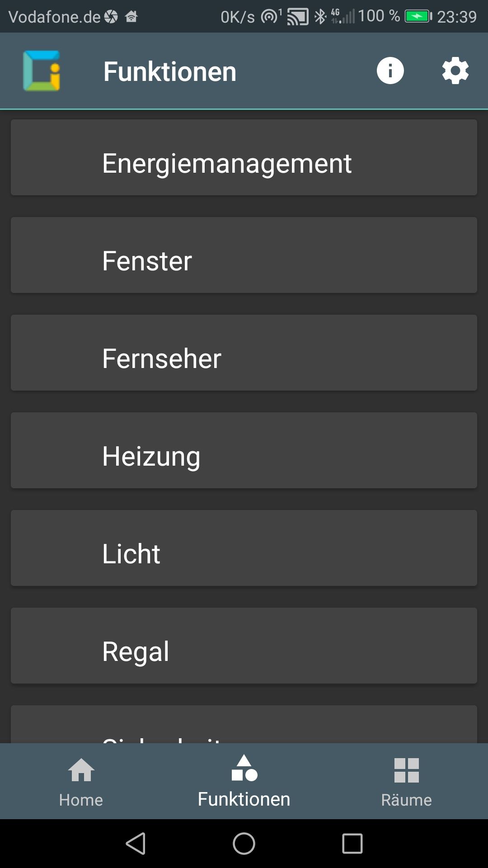Switch to the Home tab label
The height and width of the screenshot is (868, 488).
point(81,800)
